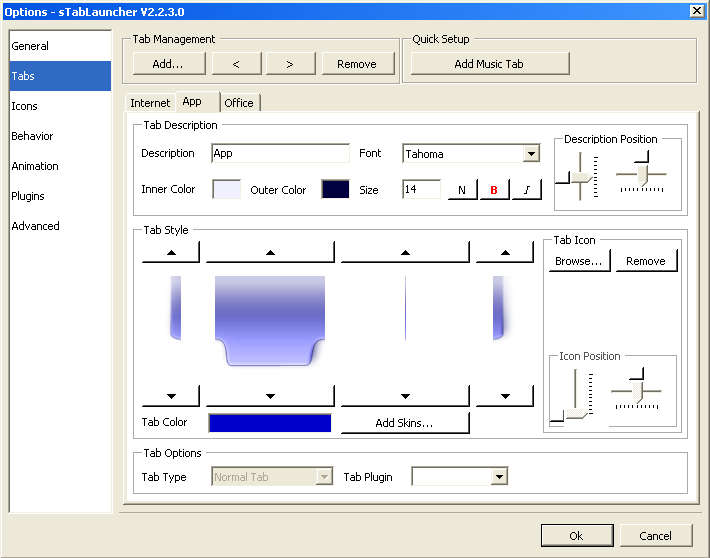Screen dimensions: 710x558
Task: Click the up arrow above the separator skin
Action: (405, 252)
